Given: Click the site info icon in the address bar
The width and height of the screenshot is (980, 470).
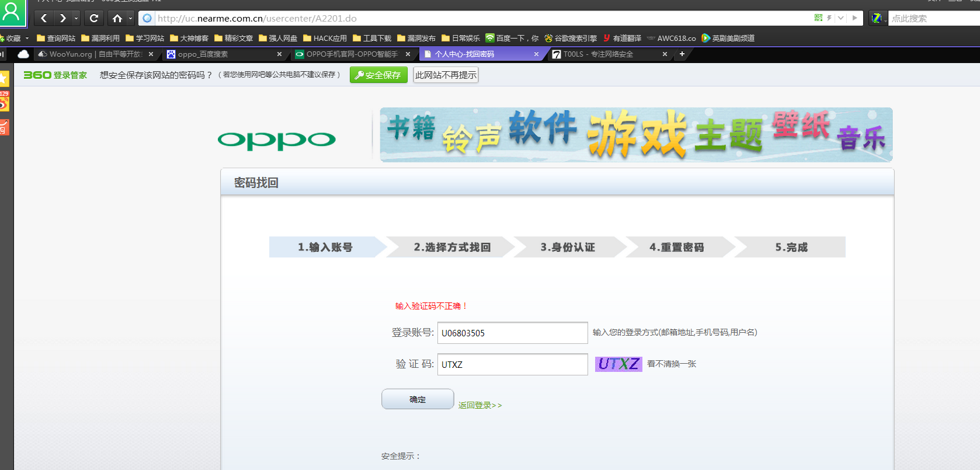Looking at the screenshot, I should [147, 18].
